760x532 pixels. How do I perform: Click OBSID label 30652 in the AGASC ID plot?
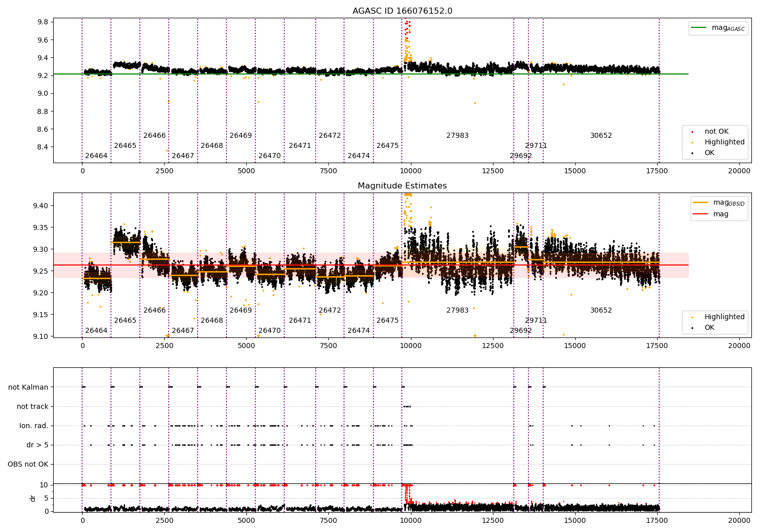click(601, 136)
